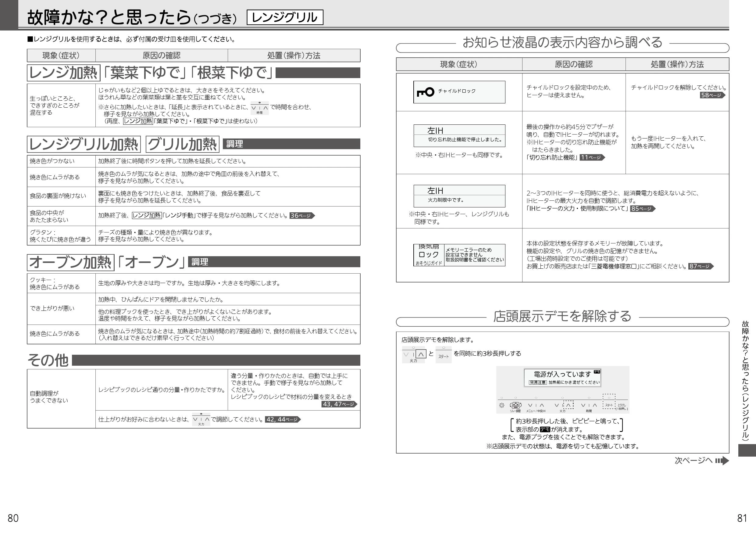Click the 電源が入っています display screen
The height and width of the screenshot is (535, 756).
[x=562, y=378]
